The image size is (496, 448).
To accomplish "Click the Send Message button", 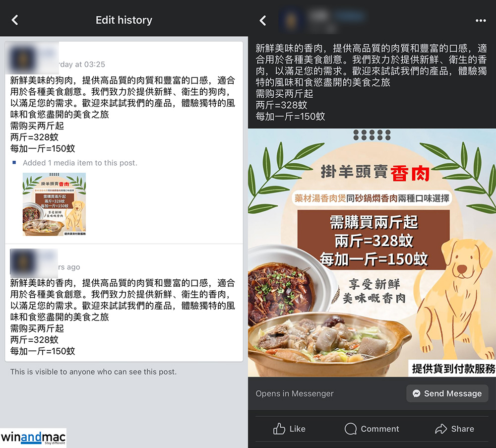I will point(447,393).
